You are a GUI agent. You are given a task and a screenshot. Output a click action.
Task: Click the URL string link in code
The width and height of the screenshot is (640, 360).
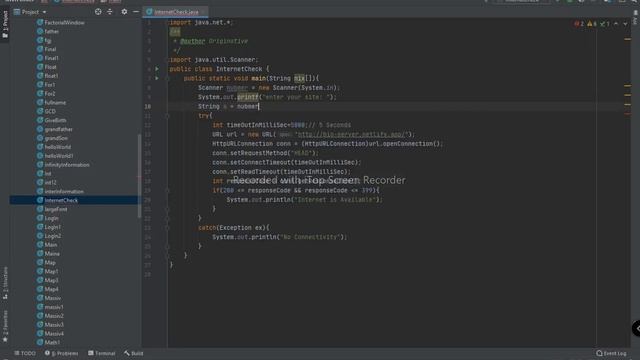click(351, 134)
